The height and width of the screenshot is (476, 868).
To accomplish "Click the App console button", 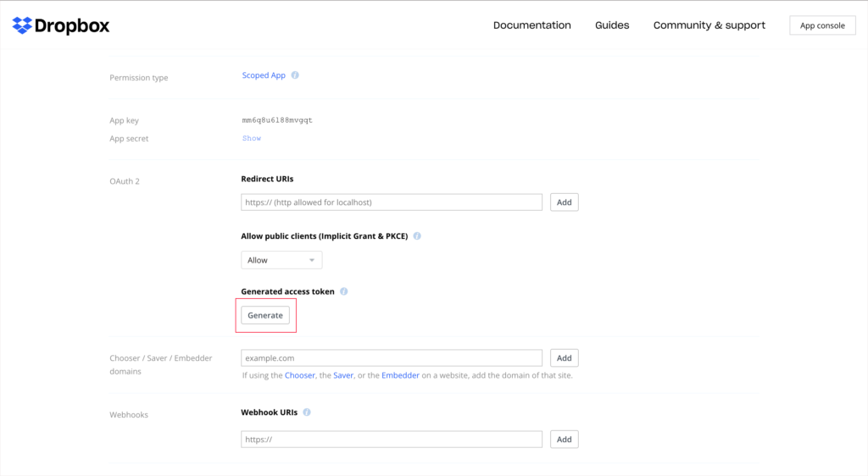I will 822,25.
